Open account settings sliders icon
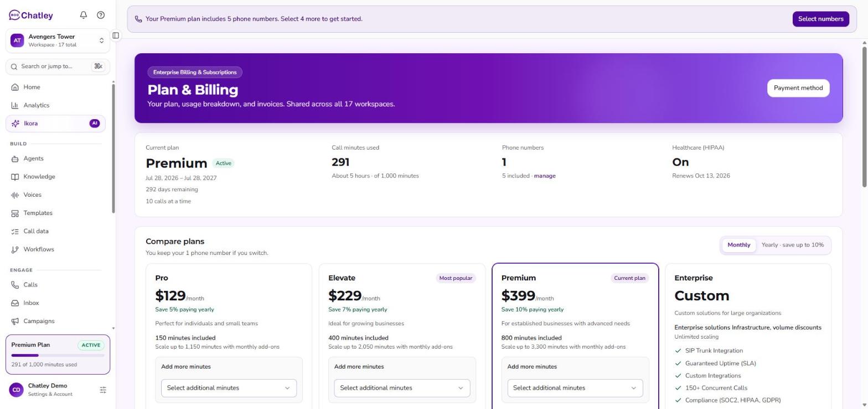The width and height of the screenshot is (868, 409). (x=103, y=390)
